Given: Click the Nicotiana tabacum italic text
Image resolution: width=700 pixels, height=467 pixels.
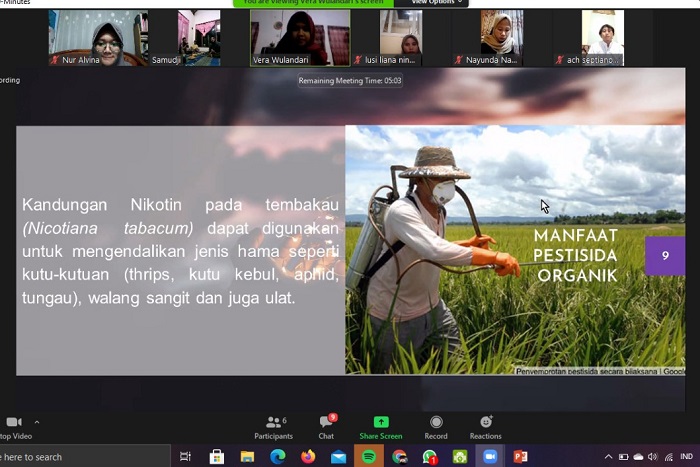Looking at the screenshot, I should pos(108,228).
